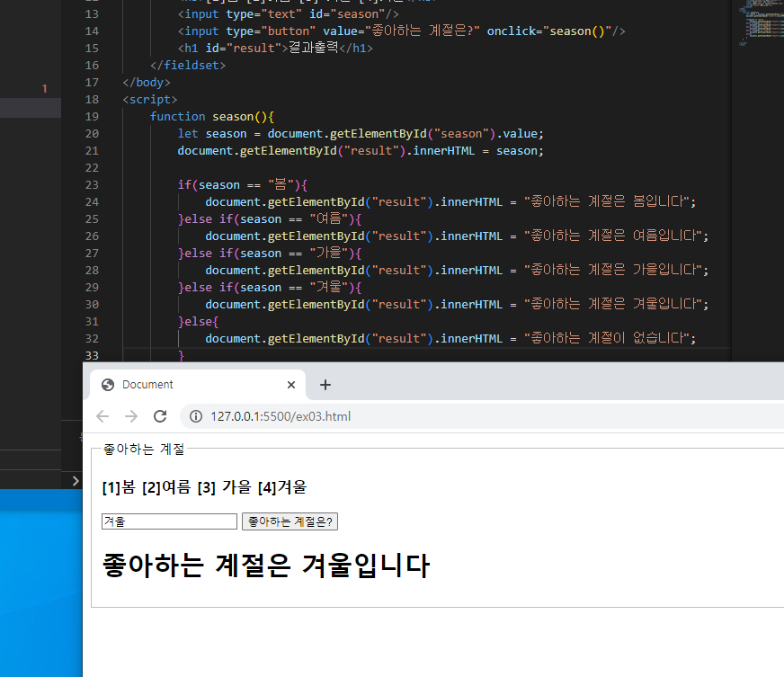Click the browser back arrow

click(x=102, y=416)
